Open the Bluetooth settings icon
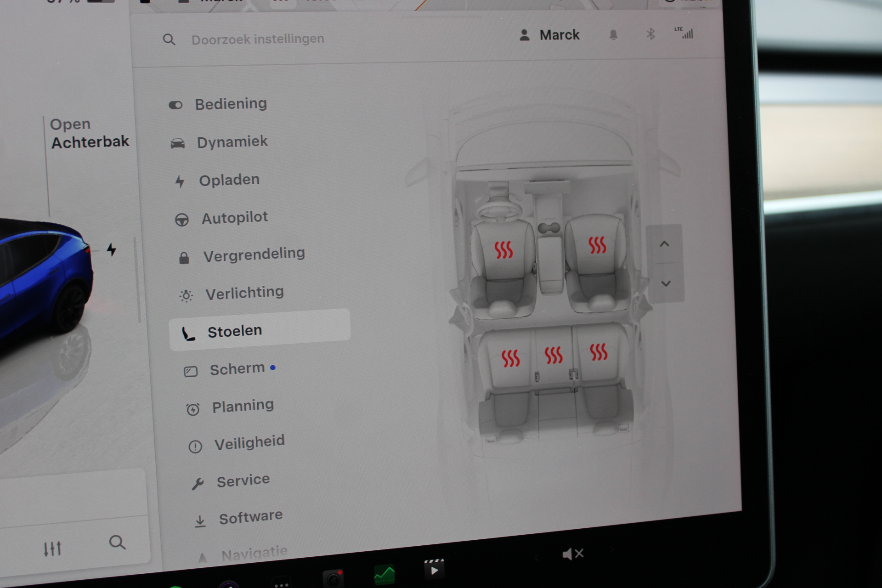 650,34
